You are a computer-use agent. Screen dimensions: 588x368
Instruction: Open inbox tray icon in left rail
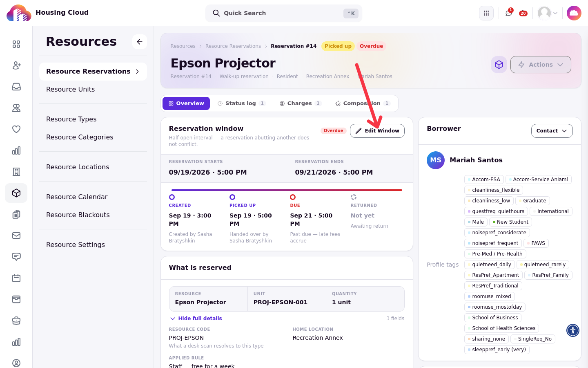pyautogui.click(x=16, y=87)
